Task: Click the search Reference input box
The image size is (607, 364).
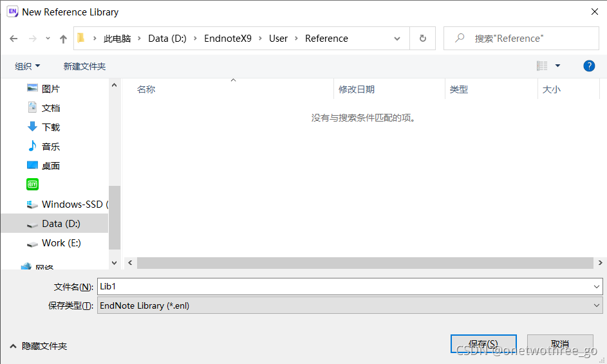Action: tap(521, 39)
